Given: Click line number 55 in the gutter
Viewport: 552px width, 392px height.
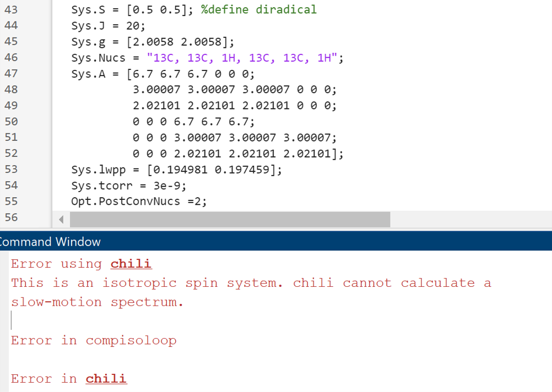Looking at the screenshot, I should (x=11, y=202).
